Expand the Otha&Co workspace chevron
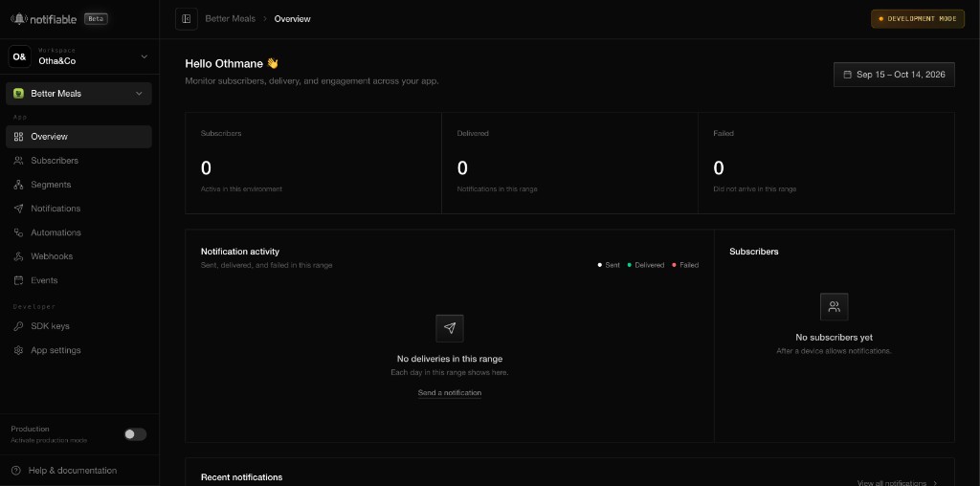Screen dimensions: 980x486 [x=144, y=56]
